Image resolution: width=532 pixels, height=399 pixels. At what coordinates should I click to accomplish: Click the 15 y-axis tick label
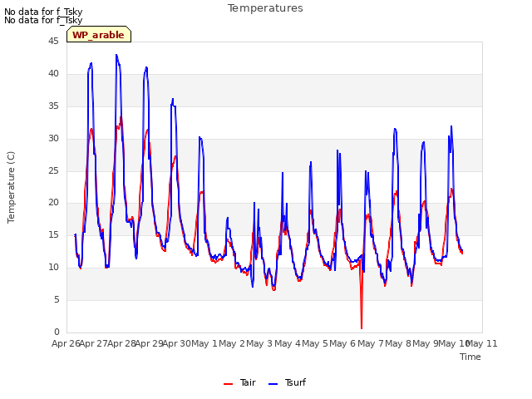click(x=53, y=234)
